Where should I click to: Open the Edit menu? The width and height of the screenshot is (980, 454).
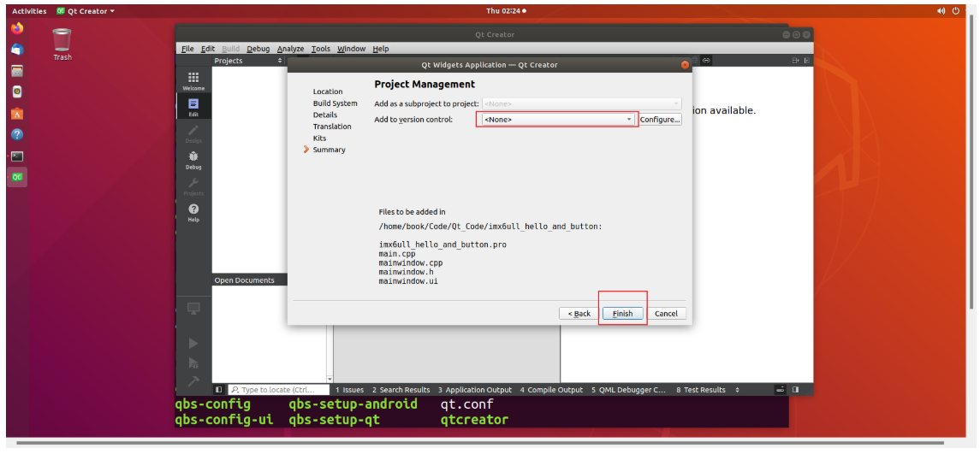pyautogui.click(x=207, y=49)
